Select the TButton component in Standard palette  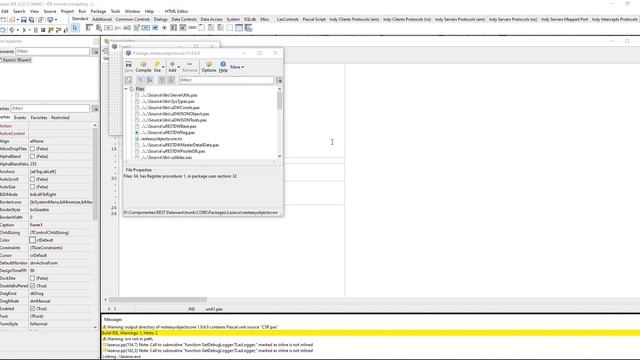coord(108,28)
